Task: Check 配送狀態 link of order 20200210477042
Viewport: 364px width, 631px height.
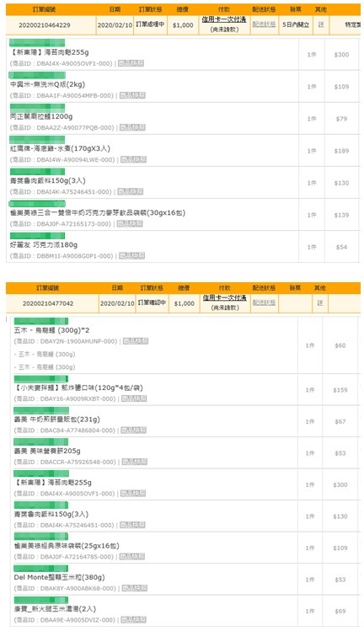Action: click(x=264, y=302)
